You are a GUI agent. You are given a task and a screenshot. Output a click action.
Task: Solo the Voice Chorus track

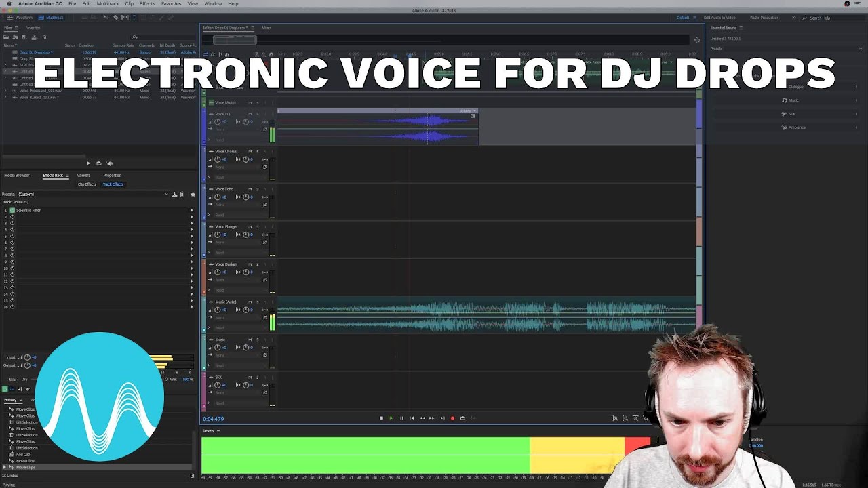(x=257, y=152)
